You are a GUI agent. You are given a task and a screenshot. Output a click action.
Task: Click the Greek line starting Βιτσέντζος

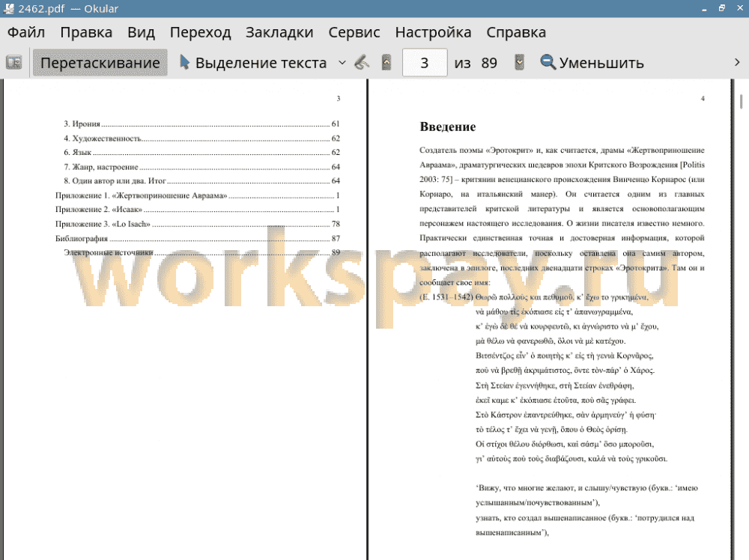pos(564,356)
